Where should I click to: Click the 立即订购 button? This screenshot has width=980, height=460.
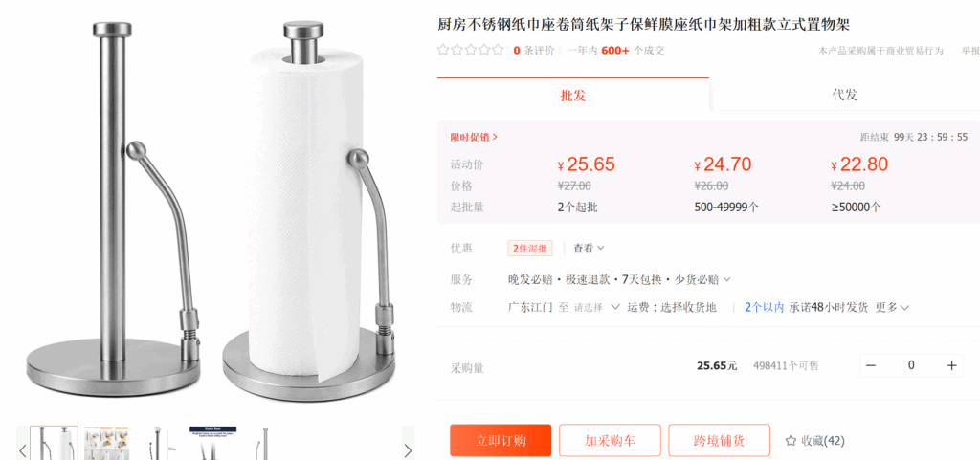501,441
